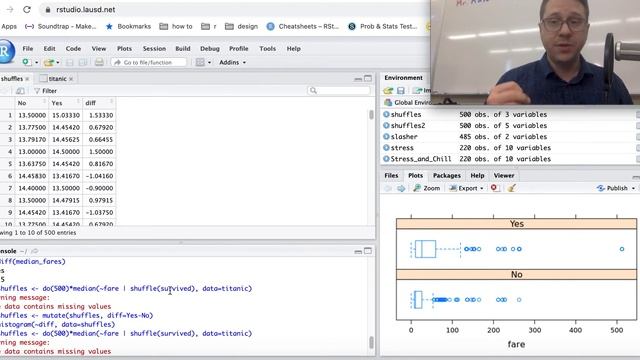Switch to the Files tab
This screenshot has height=360, width=640.
coord(391,176)
